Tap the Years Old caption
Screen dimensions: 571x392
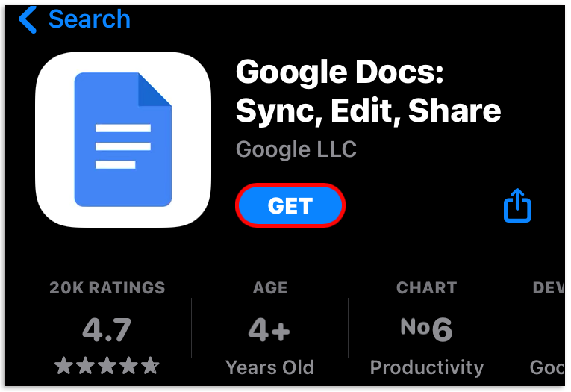coord(269,367)
